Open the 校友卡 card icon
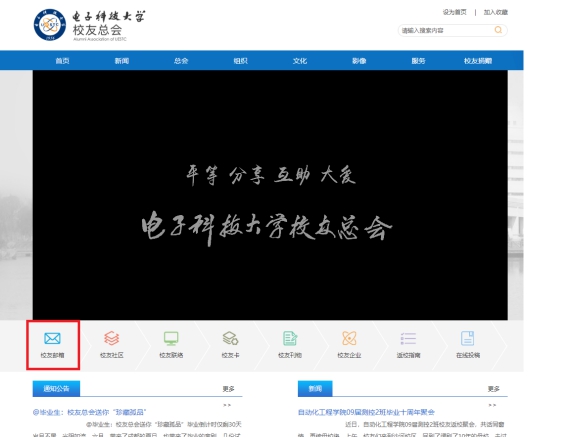 point(230,338)
